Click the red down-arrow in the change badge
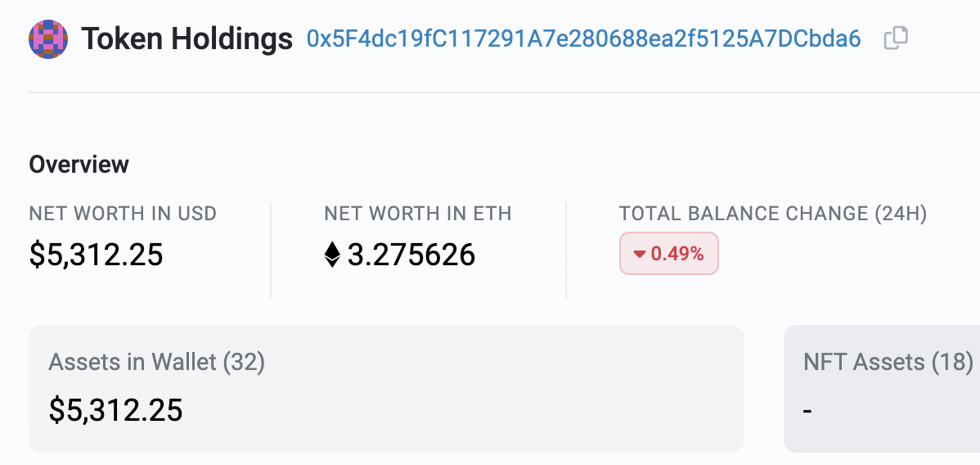Screen dimensions: 980x465 (x=639, y=254)
